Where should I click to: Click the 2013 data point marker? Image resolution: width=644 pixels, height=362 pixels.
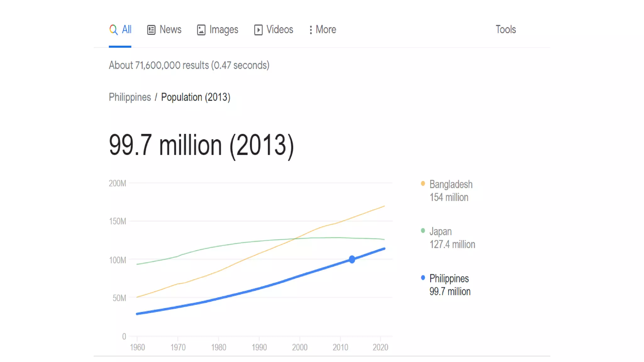click(x=352, y=259)
